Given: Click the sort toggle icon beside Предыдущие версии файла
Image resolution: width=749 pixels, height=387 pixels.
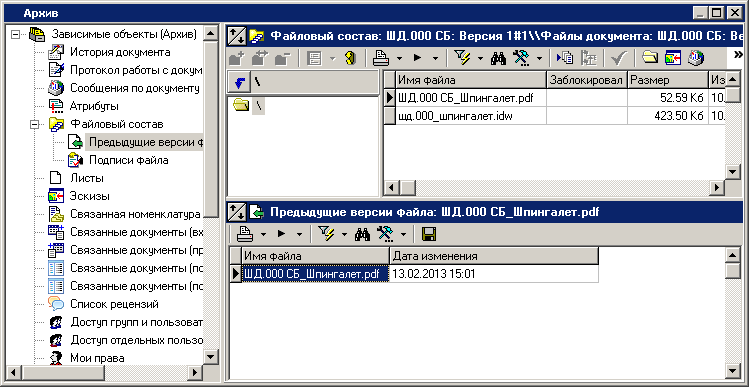Looking at the screenshot, I should 237,211.
